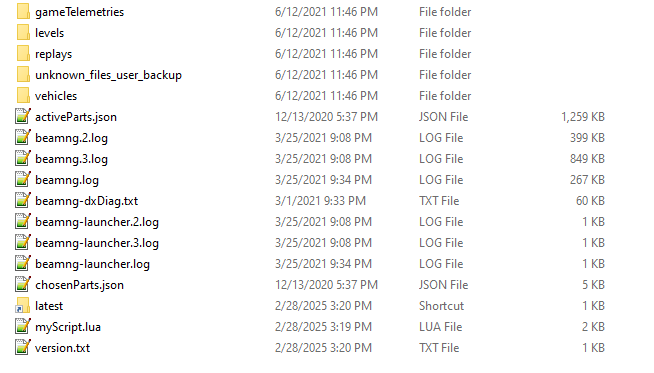The width and height of the screenshot is (654, 373).
Task: Select the beamng-launcher.2.log file name
Action: 97,222
